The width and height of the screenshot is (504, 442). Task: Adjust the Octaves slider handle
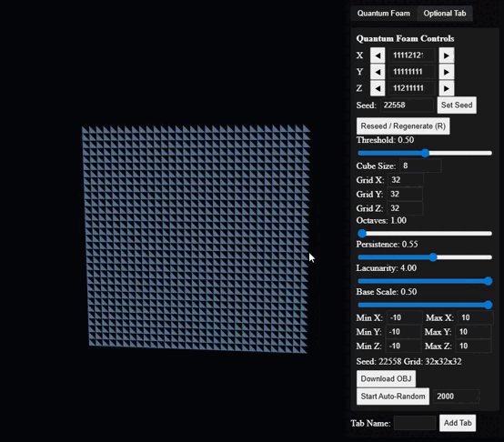click(362, 234)
